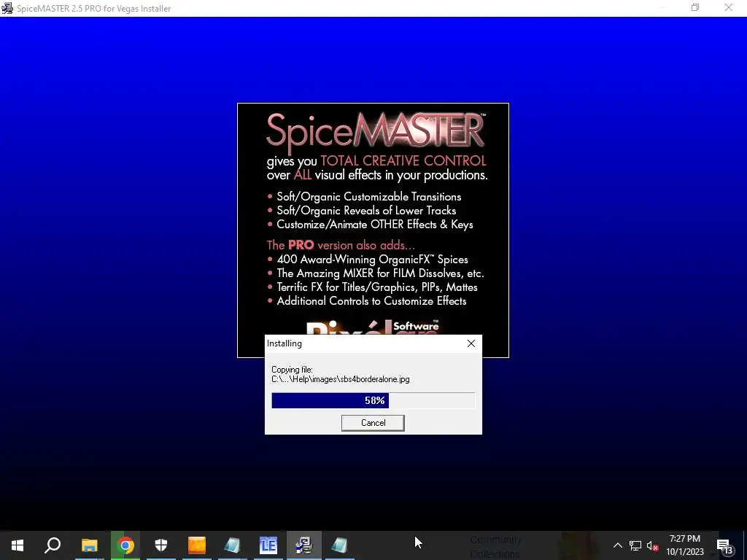Open the blue notebook icon left of LE

233,545
